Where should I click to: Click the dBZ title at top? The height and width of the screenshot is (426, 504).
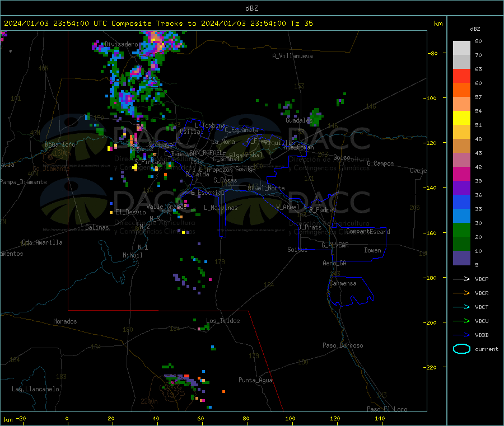coord(251,8)
